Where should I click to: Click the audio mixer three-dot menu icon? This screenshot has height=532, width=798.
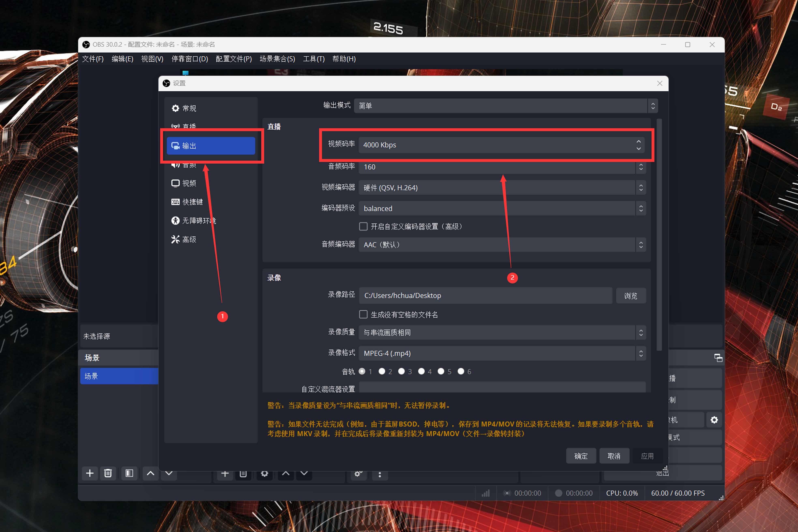380,475
